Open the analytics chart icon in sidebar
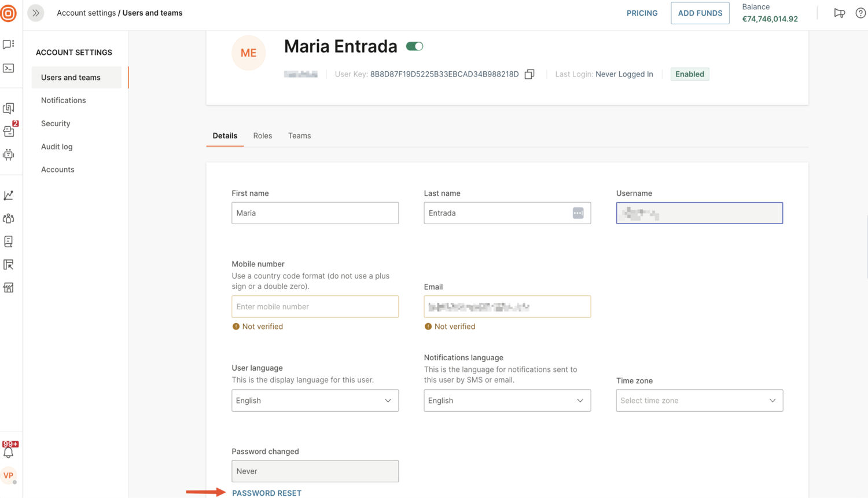This screenshot has height=498, width=868. point(9,196)
